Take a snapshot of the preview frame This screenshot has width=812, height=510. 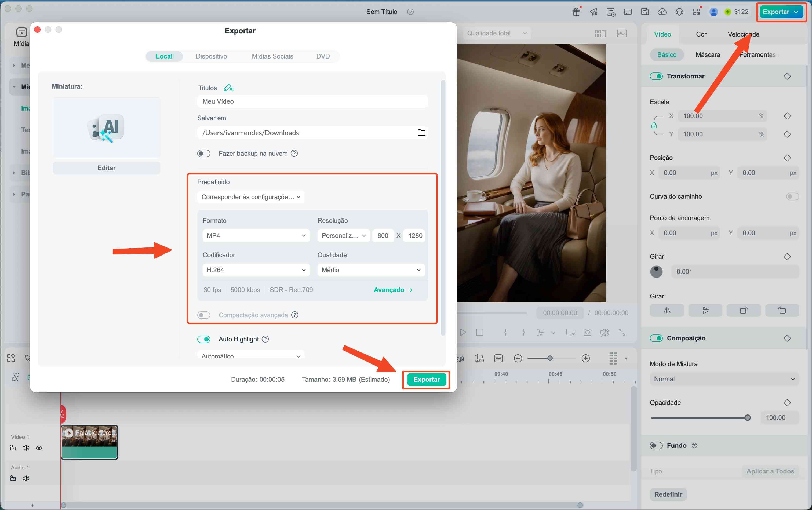(587, 332)
